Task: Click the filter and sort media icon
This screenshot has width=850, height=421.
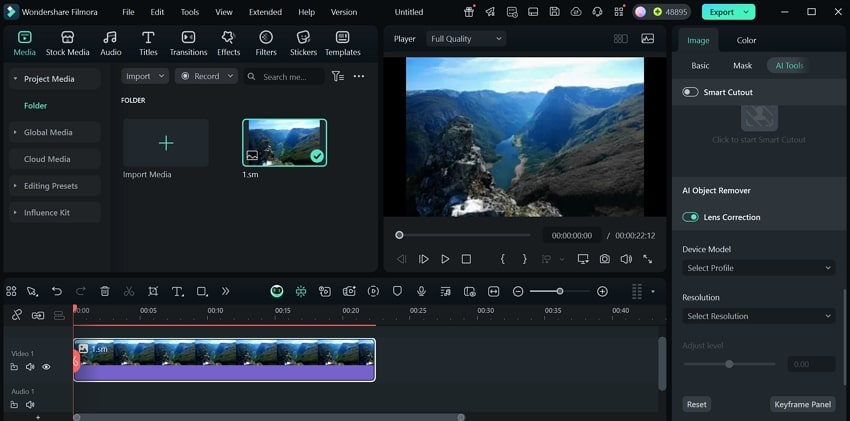Action: (x=338, y=76)
